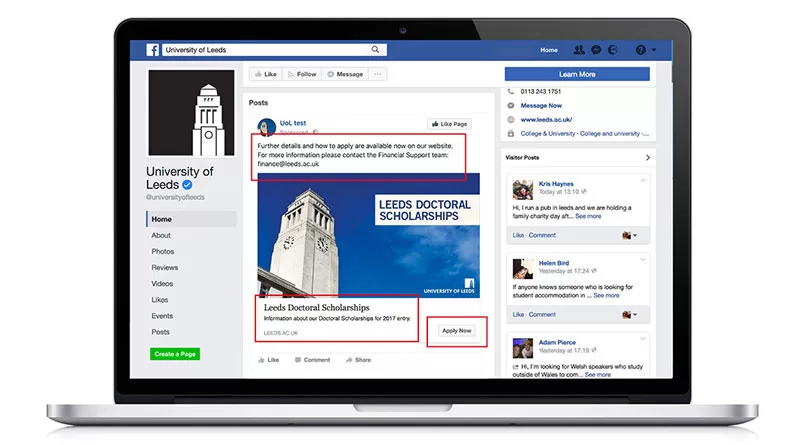Comment on Kris Haynes' post
Screen dimensions: 800x445
pyautogui.click(x=542, y=235)
